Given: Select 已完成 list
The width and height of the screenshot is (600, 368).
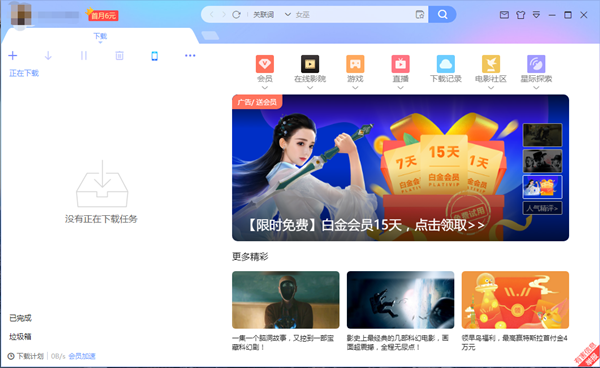Looking at the screenshot, I should [x=20, y=318].
